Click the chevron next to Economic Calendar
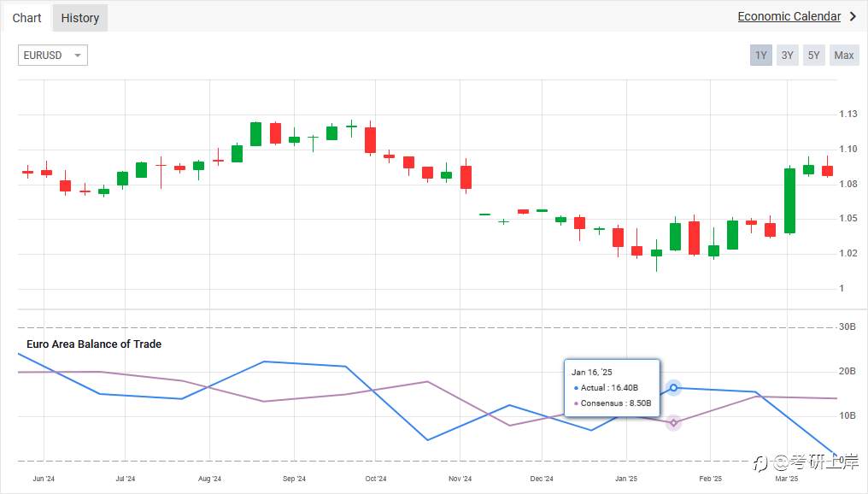 pyautogui.click(x=853, y=16)
